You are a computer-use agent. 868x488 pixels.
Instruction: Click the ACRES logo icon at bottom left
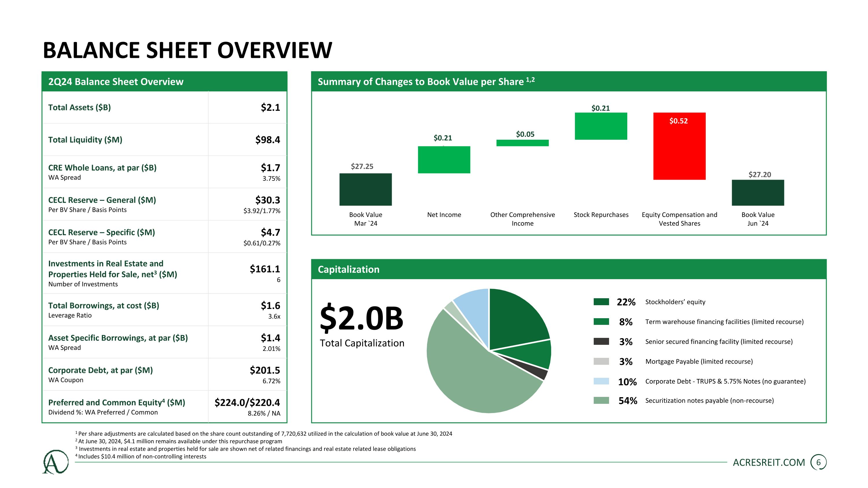tap(56, 462)
